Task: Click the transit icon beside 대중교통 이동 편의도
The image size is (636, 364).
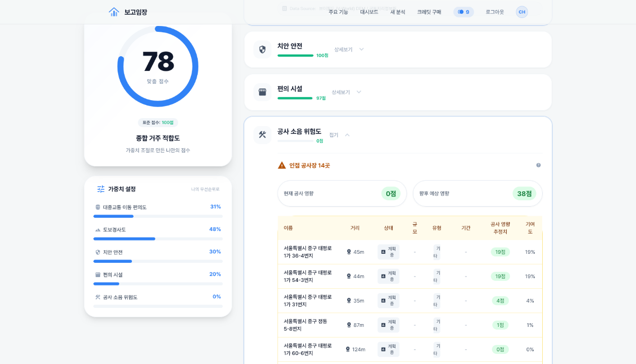Action: [98, 207]
